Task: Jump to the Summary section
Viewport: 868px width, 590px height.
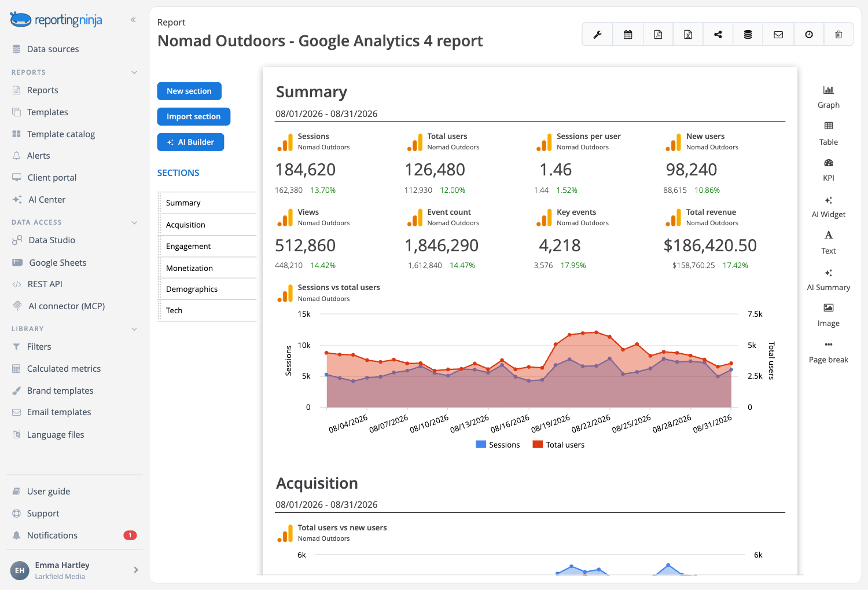Action: (x=208, y=203)
